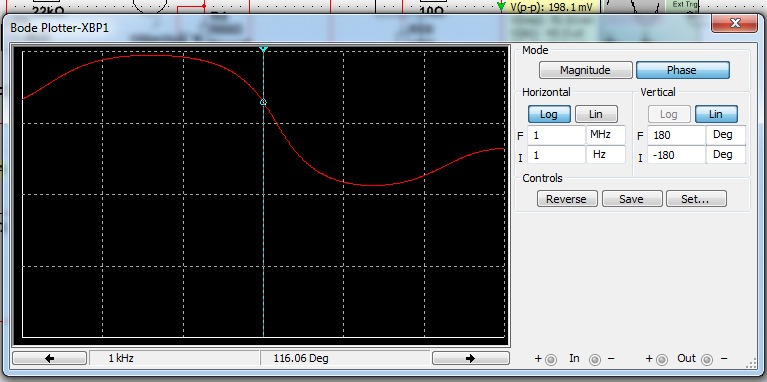Click V(p-p) 198.1 mV probe readout
The width and height of the screenshot is (767, 382).
tap(551, 7)
